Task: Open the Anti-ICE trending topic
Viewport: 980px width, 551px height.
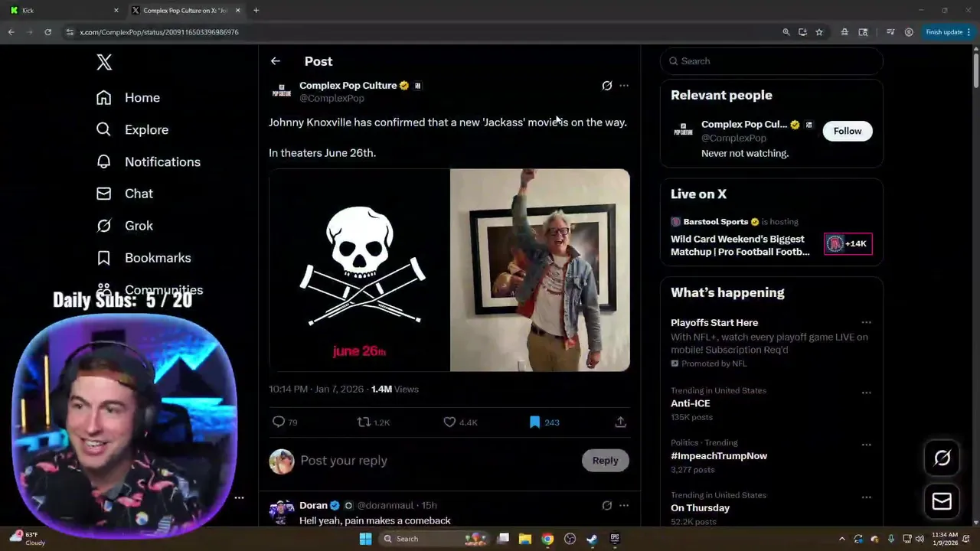Action: (690, 403)
